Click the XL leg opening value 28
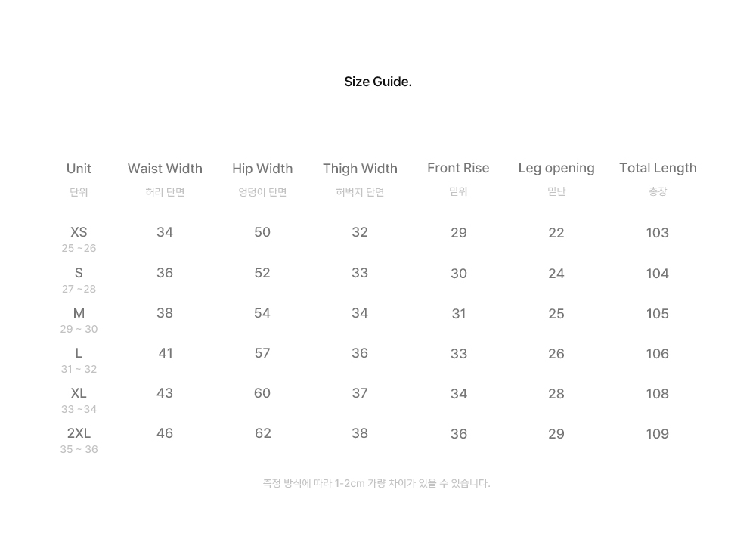756x558 pixels. pyautogui.click(x=556, y=394)
